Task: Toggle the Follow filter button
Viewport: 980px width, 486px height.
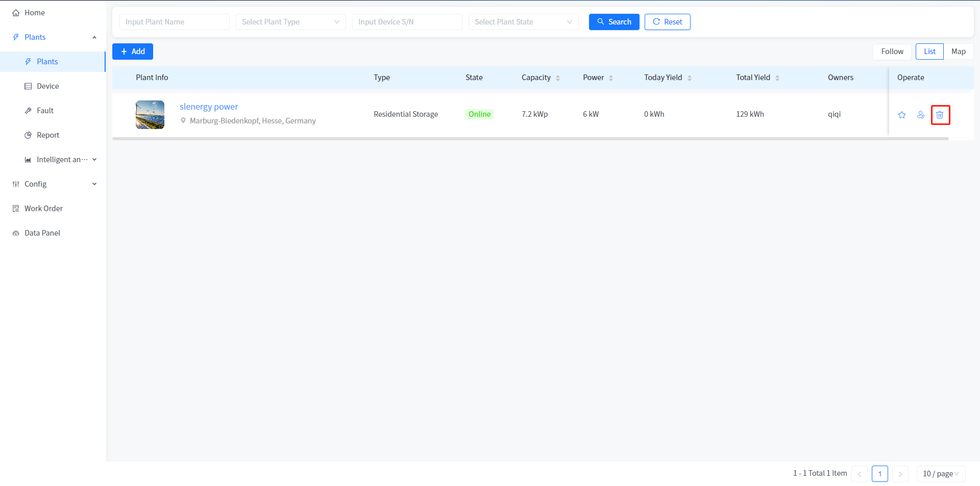Action: [892, 52]
